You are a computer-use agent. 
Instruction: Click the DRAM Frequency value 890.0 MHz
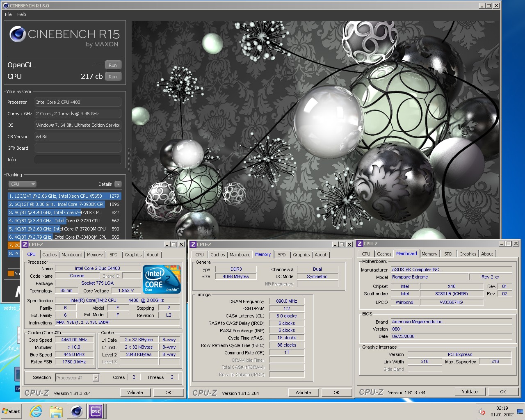point(287,301)
